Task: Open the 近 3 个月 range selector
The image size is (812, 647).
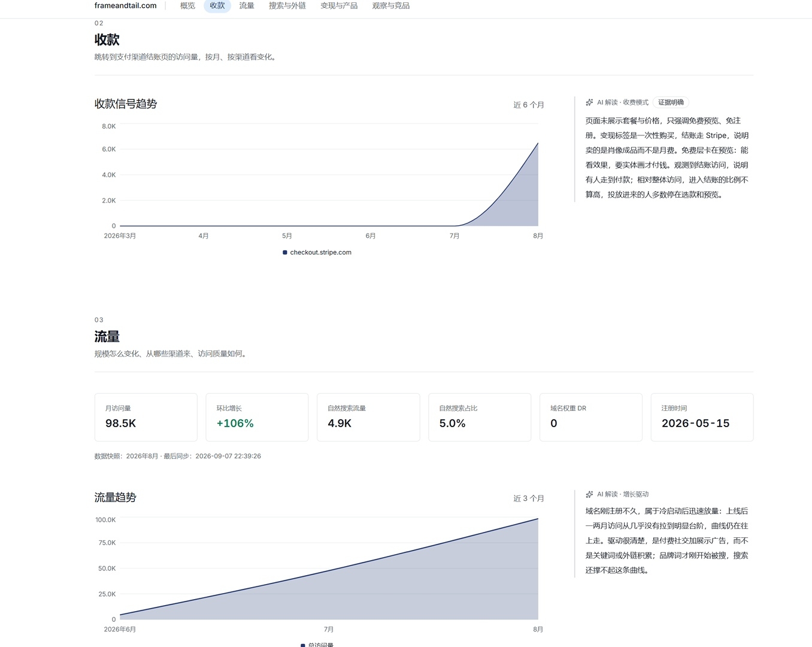Action: 529,498
